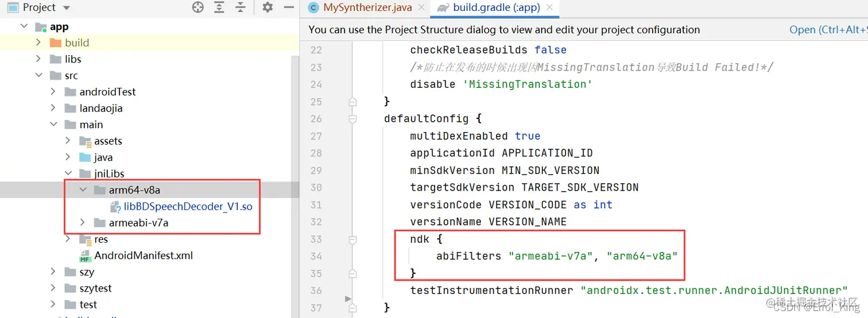Click the app module name
The image size is (868, 318).
[59, 26]
